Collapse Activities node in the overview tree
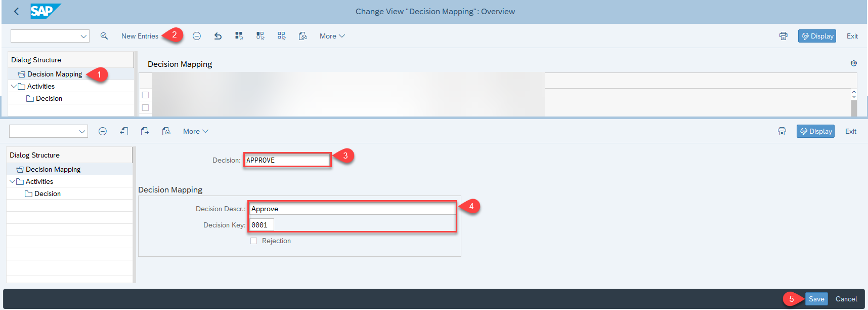This screenshot has height=310, width=868. [x=14, y=86]
